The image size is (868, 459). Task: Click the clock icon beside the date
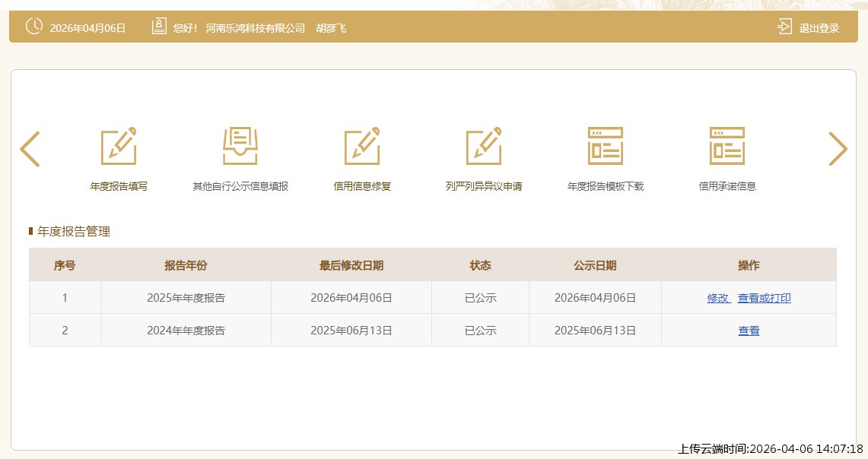coord(34,27)
